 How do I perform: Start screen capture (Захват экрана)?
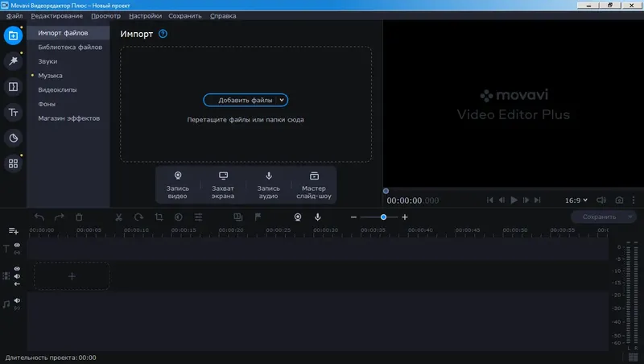(x=223, y=185)
